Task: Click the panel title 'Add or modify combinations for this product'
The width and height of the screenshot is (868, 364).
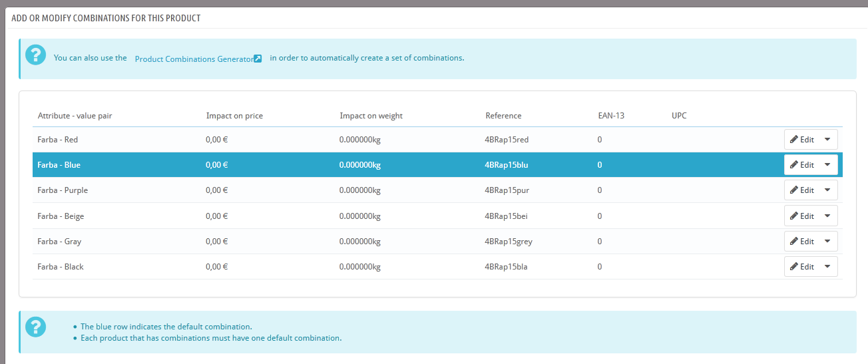Action: (106, 18)
